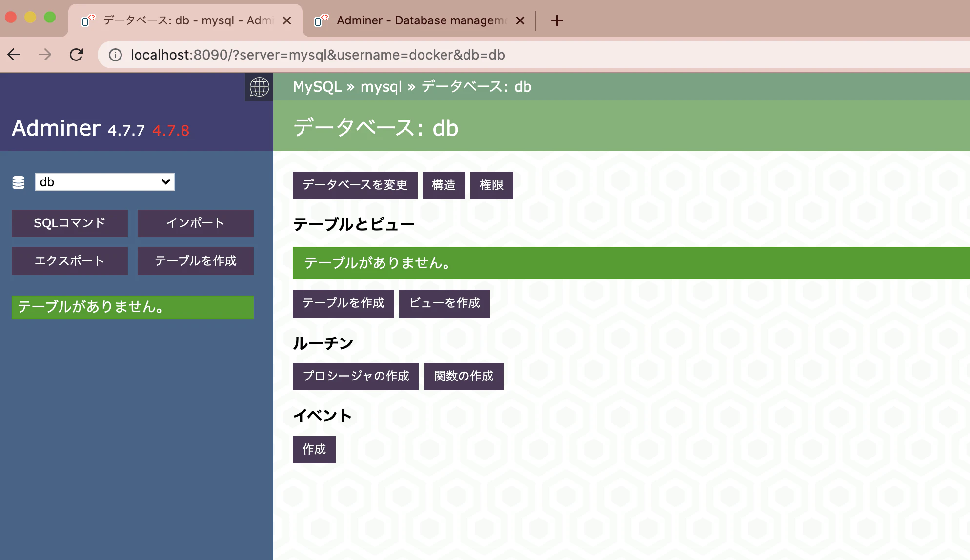Click データベースを変更 button

tap(355, 185)
